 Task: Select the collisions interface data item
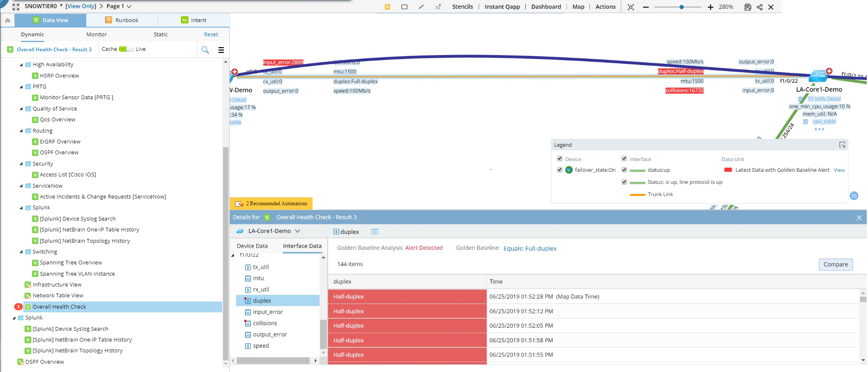pos(265,323)
